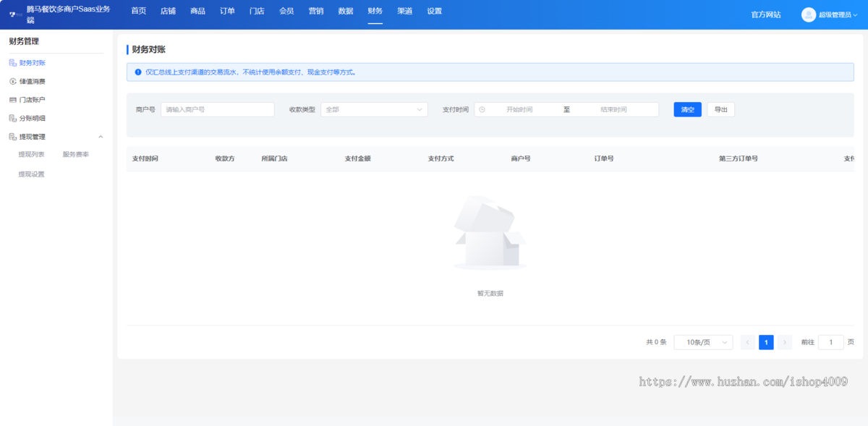The height and width of the screenshot is (426, 868).
Task: Click the 前往 page number input
Action: 830,342
